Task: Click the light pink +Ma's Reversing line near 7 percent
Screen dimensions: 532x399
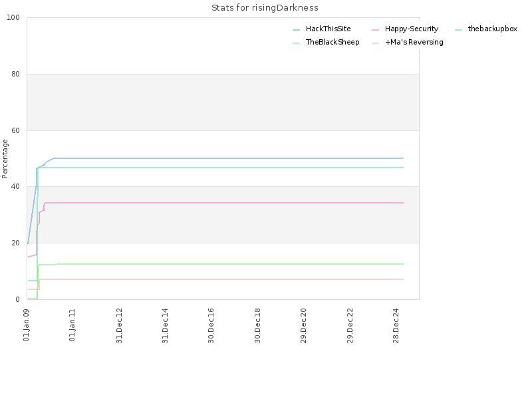Action: tap(221, 279)
